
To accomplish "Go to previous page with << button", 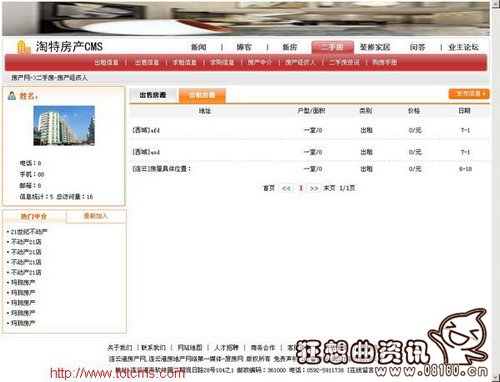I will point(286,188).
